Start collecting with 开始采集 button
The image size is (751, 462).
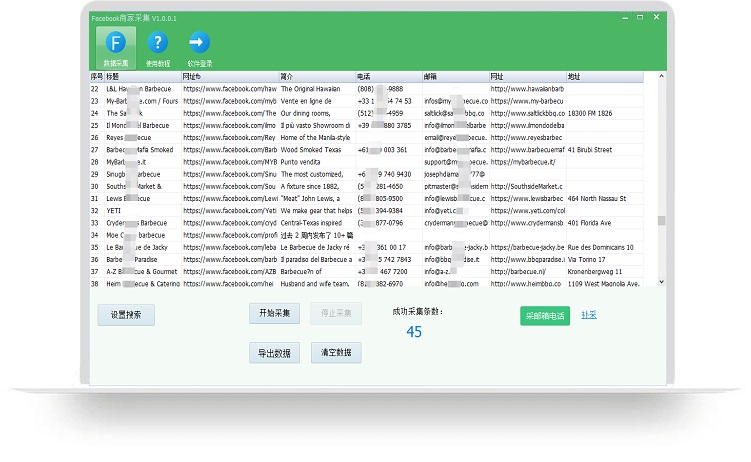[274, 313]
